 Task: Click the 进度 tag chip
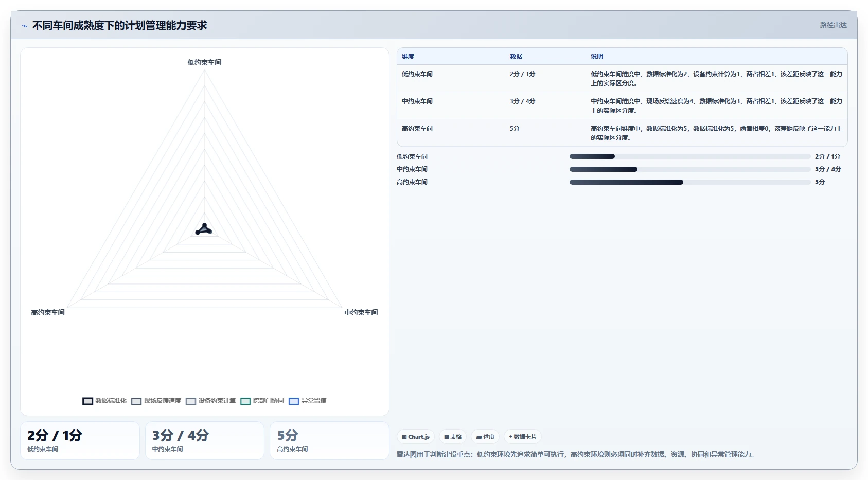(485, 437)
